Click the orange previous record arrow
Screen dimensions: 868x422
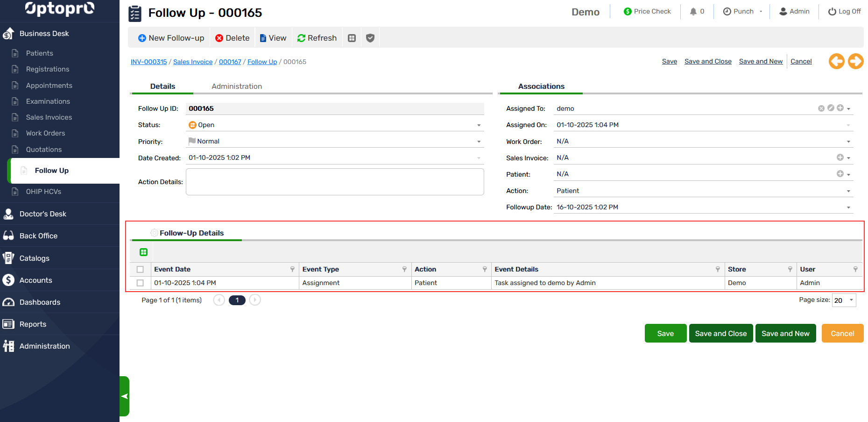pyautogui.click(x=836, y=61)
